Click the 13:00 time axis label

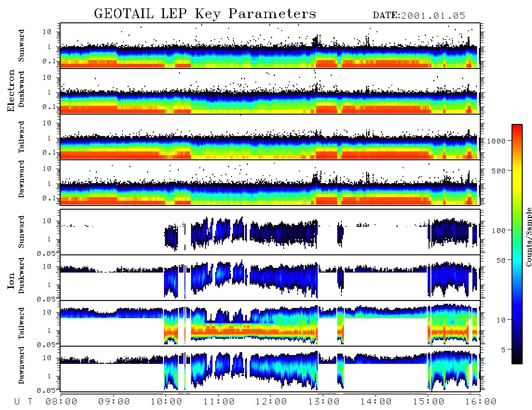[x=324, y=402]
